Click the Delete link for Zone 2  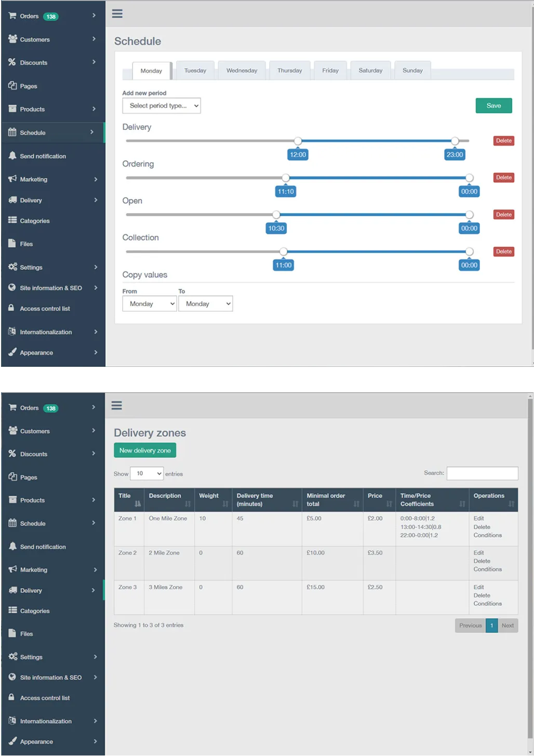tap(481, 561)
